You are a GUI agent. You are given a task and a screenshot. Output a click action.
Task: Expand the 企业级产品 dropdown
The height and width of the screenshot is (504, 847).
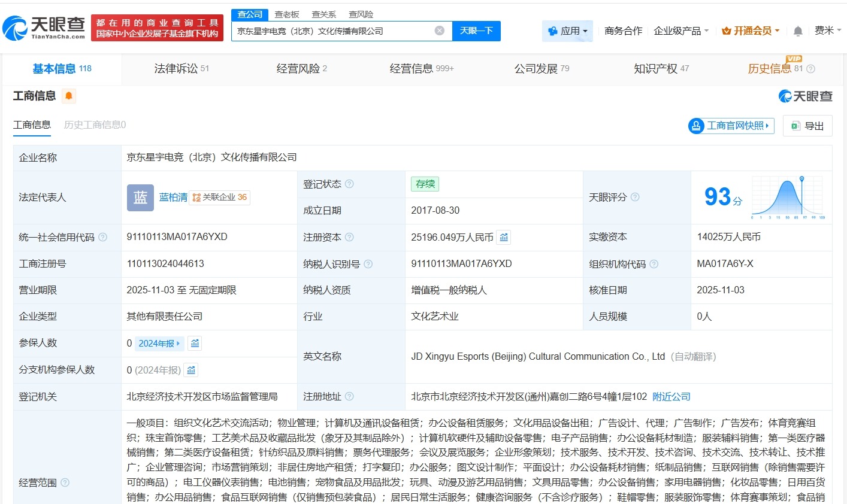click(680, 31)
